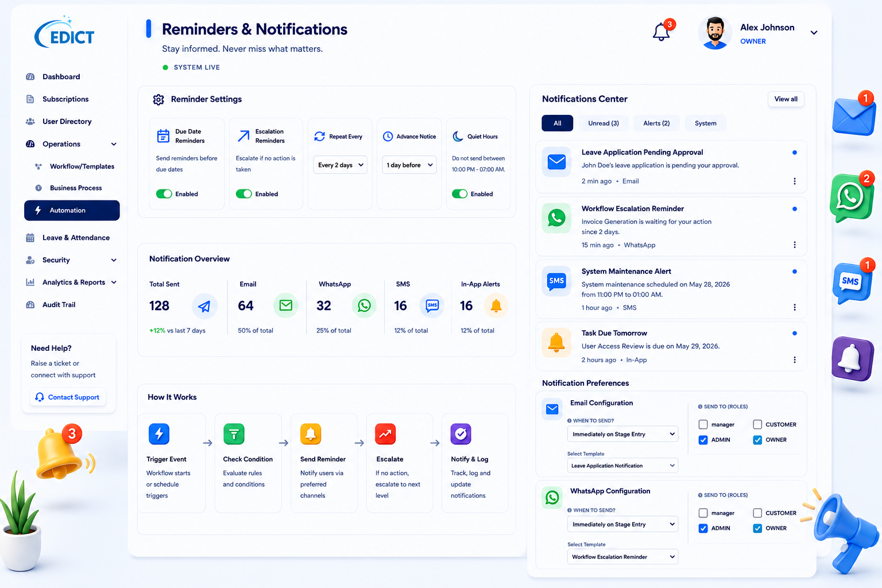
Task: Open the '1 day before' Advance Notice dropdown
Action: coord(409,165)
